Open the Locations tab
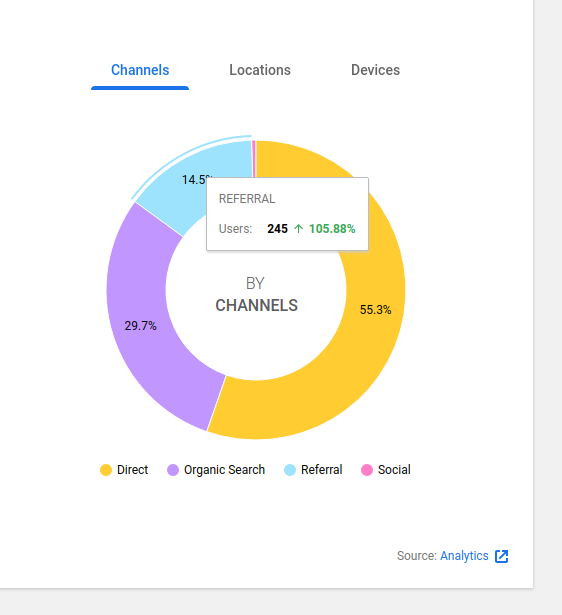Image resolution: width=562 pixels, height=615 pixels. pos(260,70)
